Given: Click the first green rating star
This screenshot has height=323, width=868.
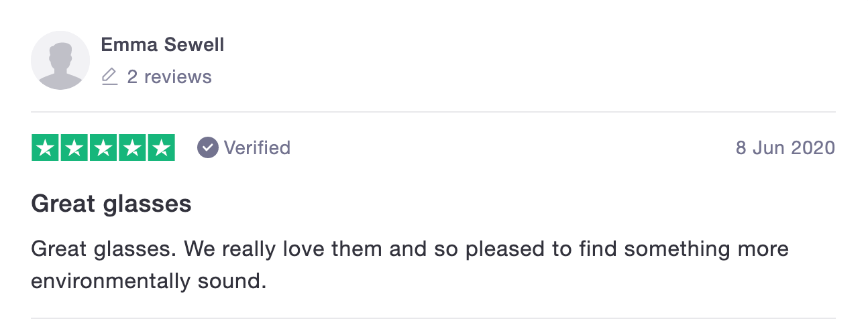Looking at the screenshot, I should [x=46, y=148].
